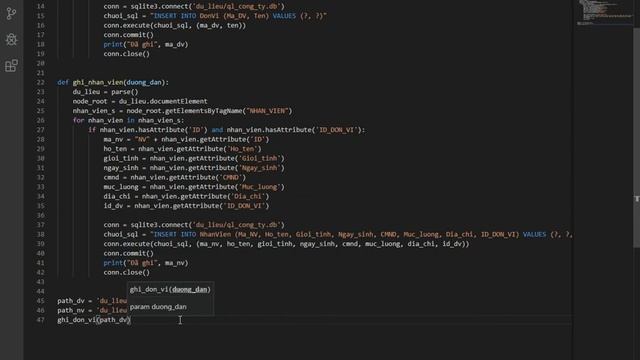Click the id_dv getAttribute line

tap(186, 206)
